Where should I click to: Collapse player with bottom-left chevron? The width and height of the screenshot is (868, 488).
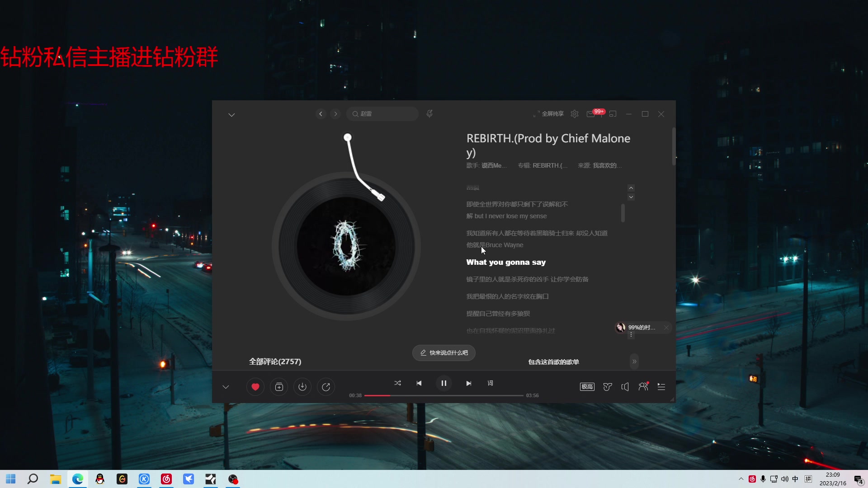click(x=226, y=387)
